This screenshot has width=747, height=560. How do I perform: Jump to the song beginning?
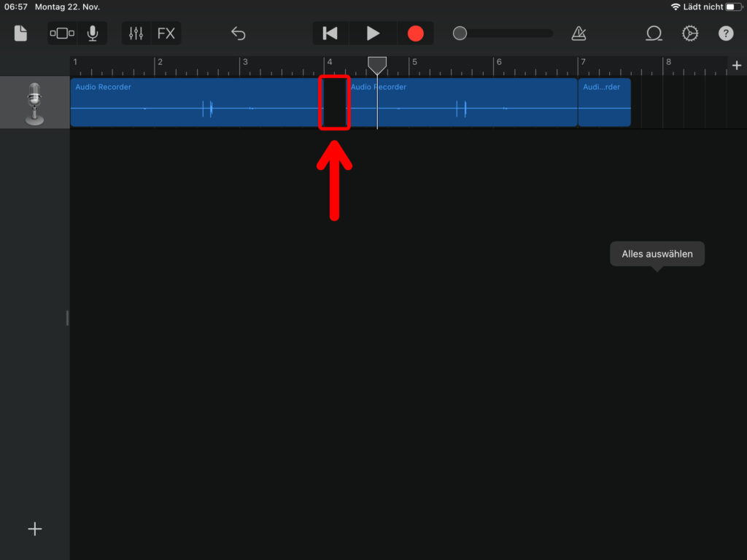pyautogui.click(x=330, y=34)
